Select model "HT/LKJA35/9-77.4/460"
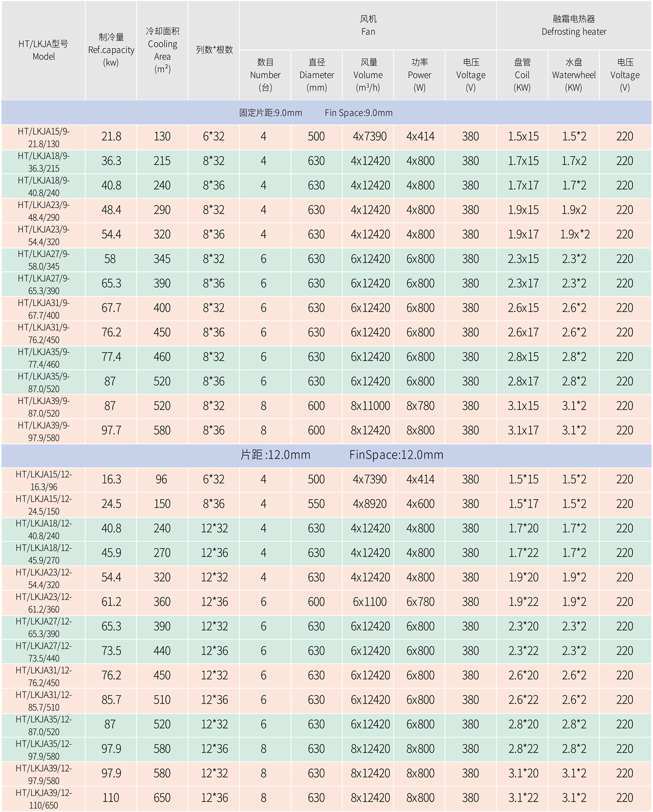 [x=44, y=358]
